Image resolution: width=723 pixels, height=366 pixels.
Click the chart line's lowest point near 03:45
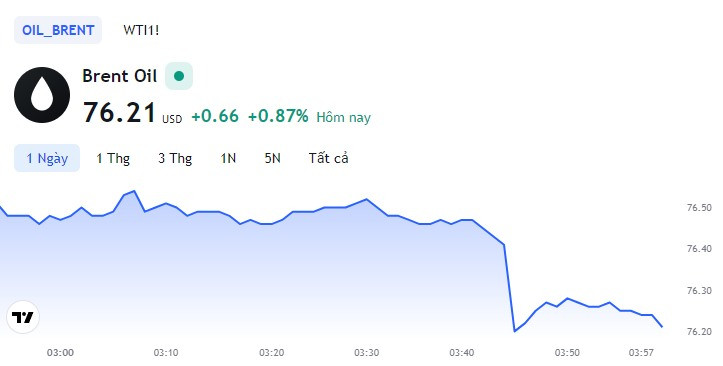[514, 331]
